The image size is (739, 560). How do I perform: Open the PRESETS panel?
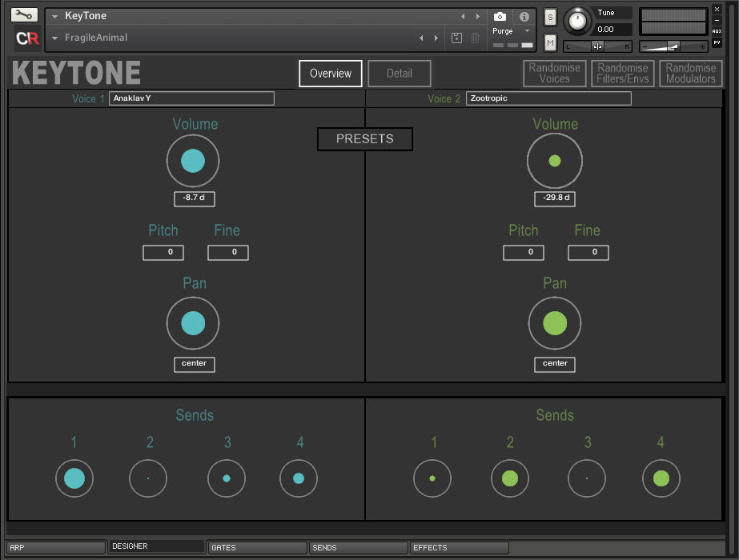coord(364,138)
